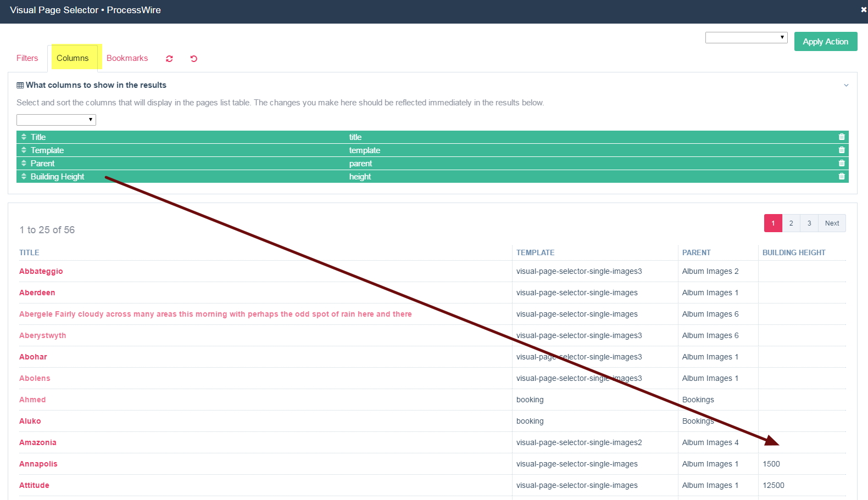
Task: Click the Apply Action button
Action: coord(825,42)
